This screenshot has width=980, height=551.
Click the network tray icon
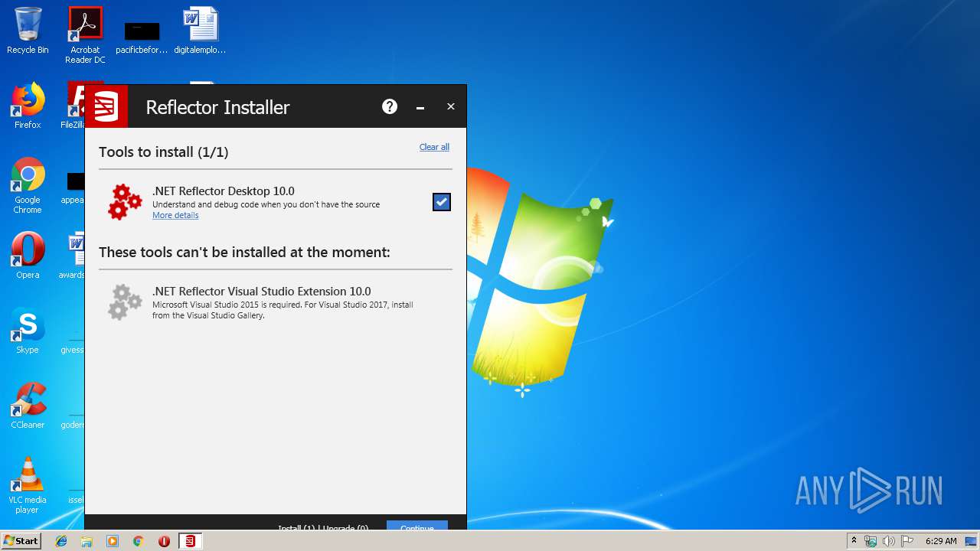(x=871, y=541)
